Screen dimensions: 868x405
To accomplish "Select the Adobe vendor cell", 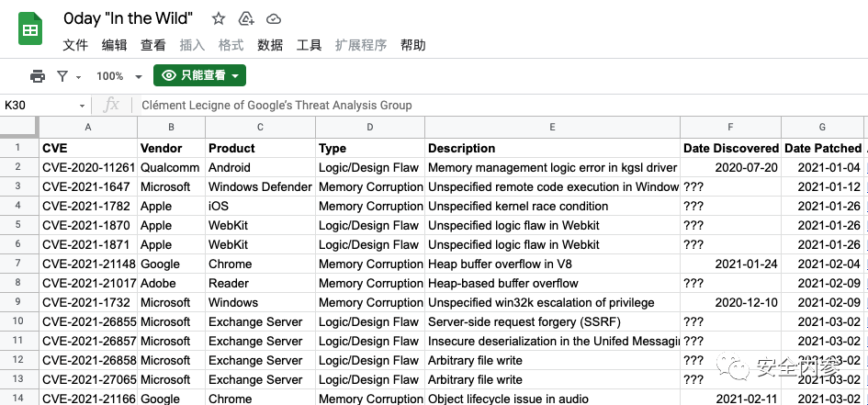I will (x=171, y=283).
